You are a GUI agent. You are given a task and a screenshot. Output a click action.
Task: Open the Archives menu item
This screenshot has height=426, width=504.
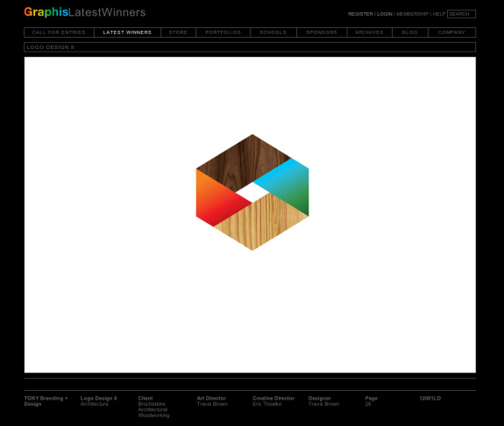click(x=369, y=32)
